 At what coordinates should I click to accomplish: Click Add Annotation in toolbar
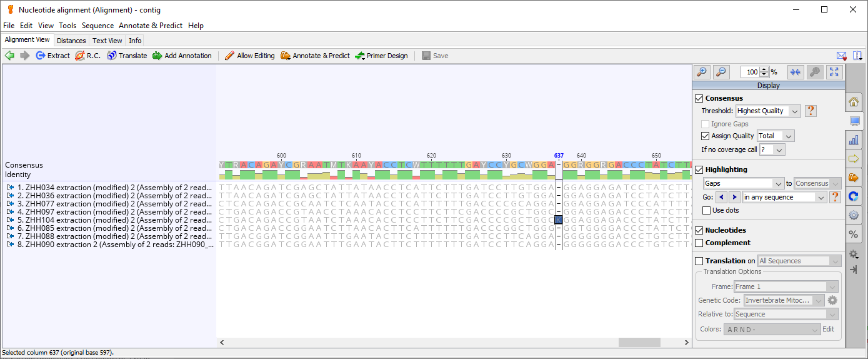[x=182, y=56]
